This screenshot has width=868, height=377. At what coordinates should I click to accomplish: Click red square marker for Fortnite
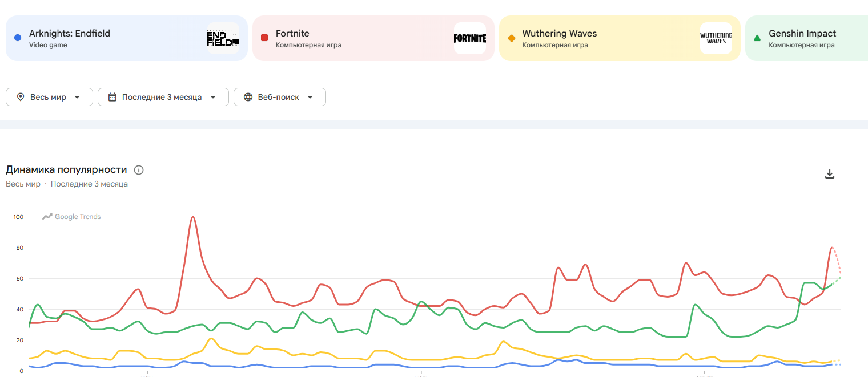click(x=264, y=38)
